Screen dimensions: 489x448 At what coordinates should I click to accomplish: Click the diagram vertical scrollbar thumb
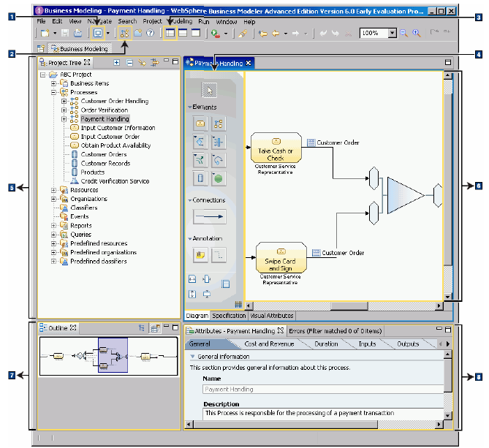pos(448,179)
